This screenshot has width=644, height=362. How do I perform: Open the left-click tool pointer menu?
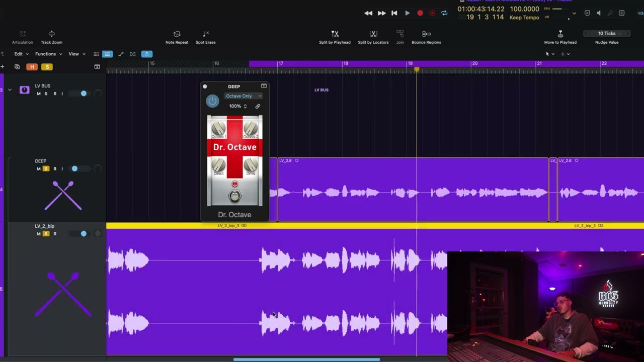tap(550, 54)
